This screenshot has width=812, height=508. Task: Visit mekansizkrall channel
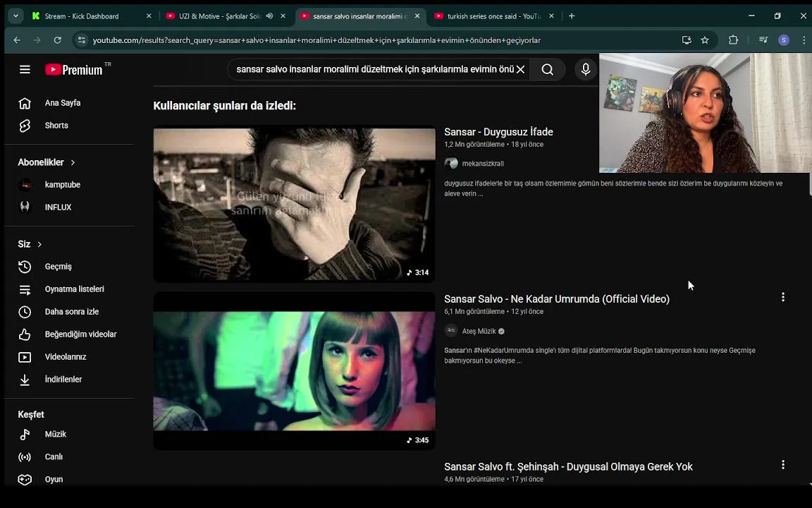coord(483,163)
